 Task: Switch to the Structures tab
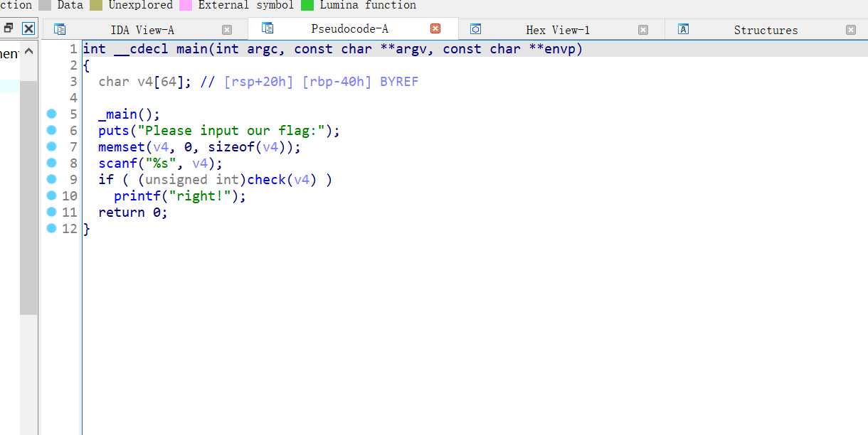(766, 29)
